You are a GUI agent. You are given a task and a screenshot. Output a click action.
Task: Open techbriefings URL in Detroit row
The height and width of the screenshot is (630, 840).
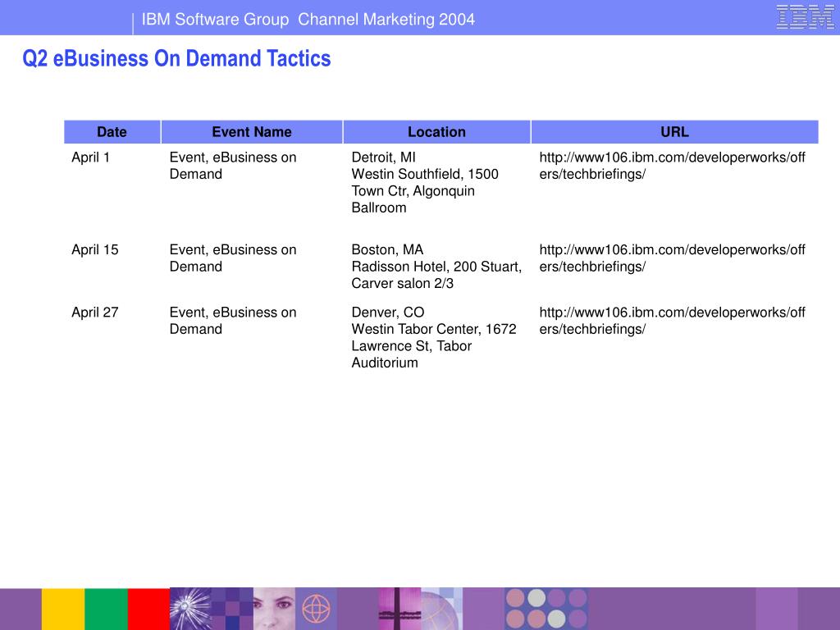pyautogui.click(x=673, y=166)
